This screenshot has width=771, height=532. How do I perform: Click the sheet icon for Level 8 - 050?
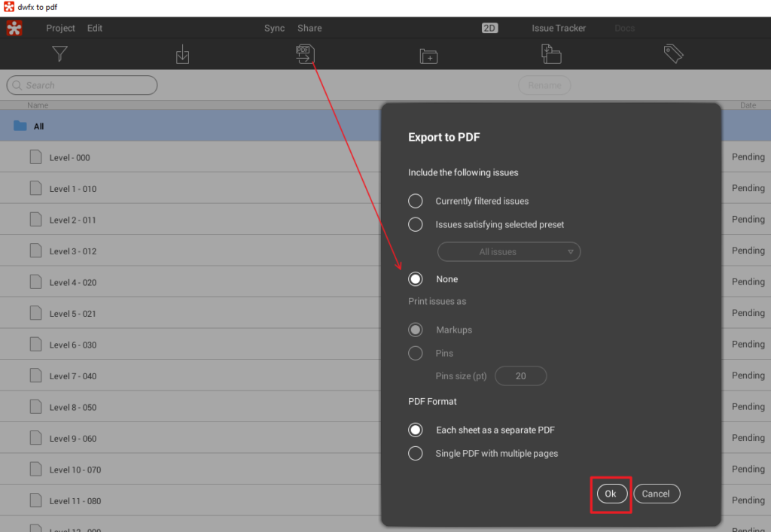pyautogui.click(x=35, y=407)
